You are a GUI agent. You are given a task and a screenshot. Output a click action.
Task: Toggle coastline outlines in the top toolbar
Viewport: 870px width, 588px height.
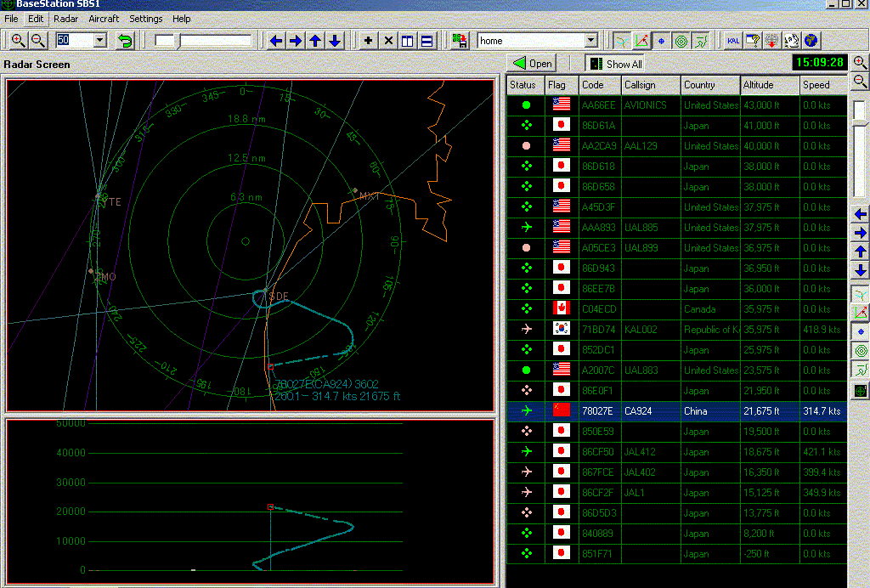click(701, 41)
